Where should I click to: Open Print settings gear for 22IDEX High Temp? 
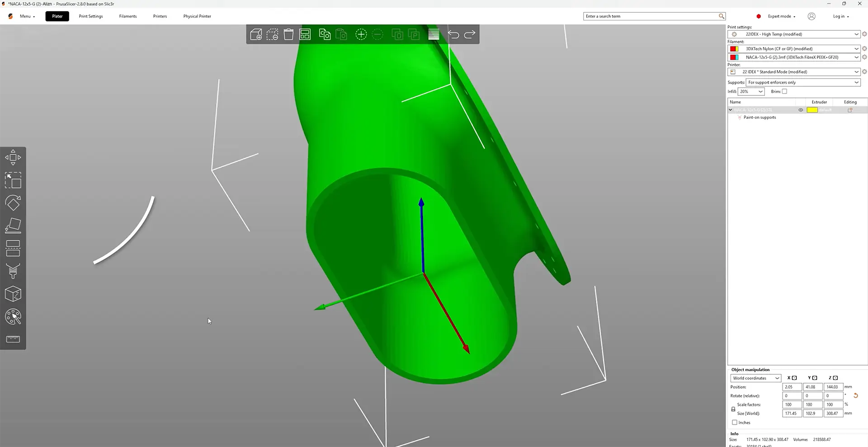coord(864,34)
